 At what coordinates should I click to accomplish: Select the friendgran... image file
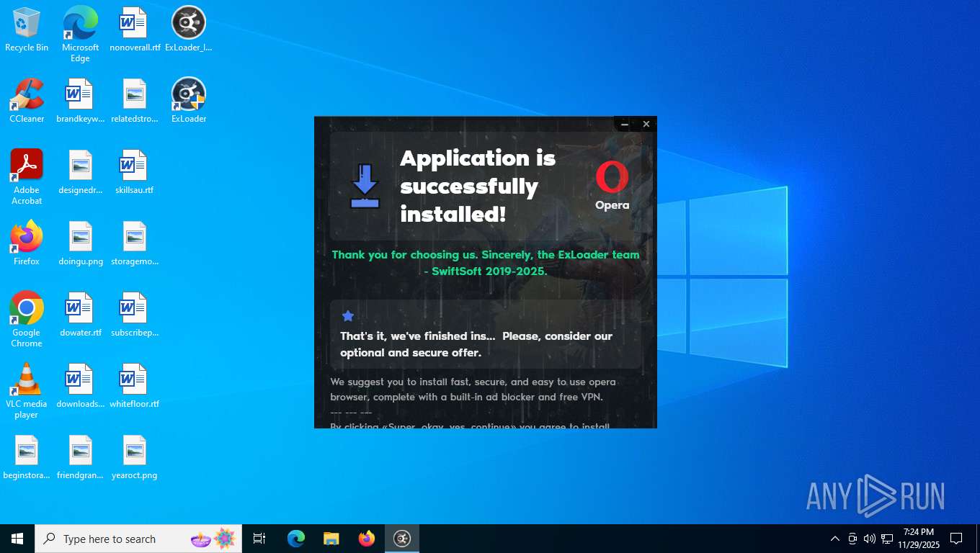click(80, 457)
